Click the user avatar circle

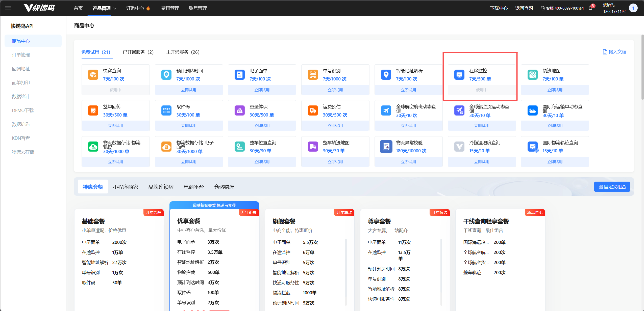pos(633,8)
